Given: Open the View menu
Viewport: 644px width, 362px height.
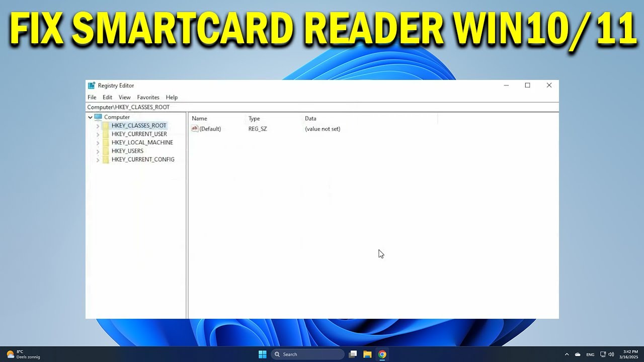Looking at the screenshot, I should coord(124,97).
